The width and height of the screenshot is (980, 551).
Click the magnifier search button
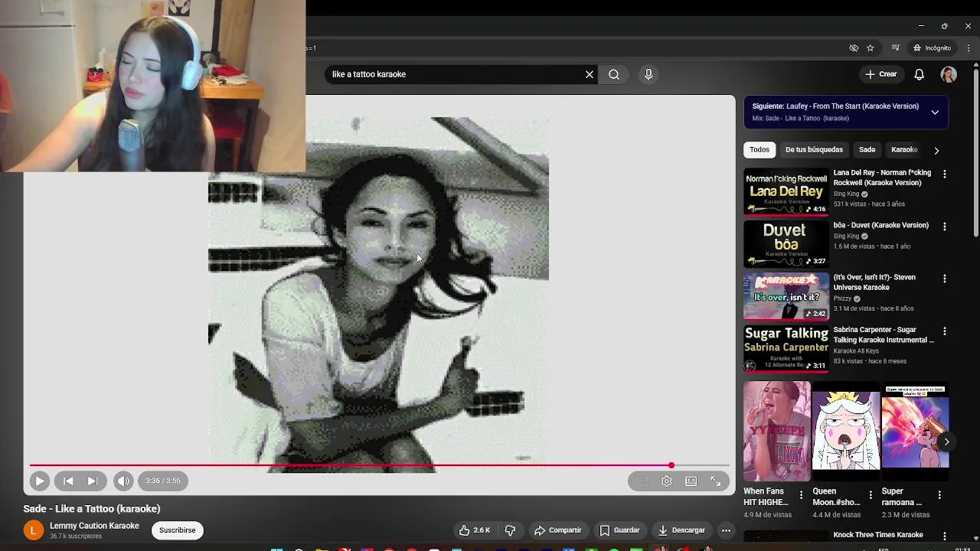(614, 74)
